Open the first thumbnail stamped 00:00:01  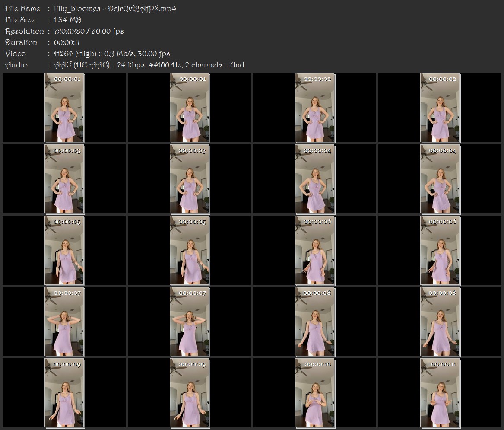click(x=65, y=108)
